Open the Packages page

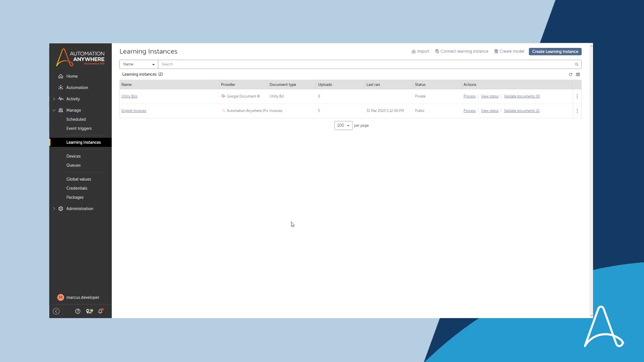tap(75, 197)
